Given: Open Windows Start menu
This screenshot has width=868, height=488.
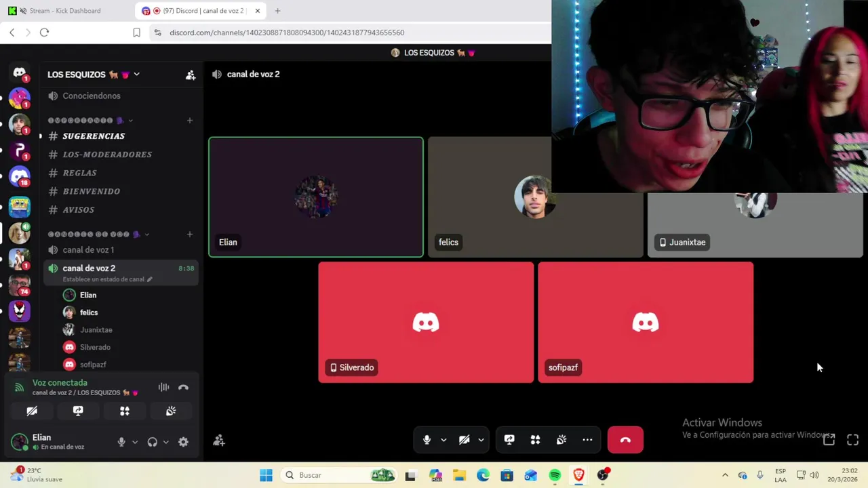Looking at the screenshot, I should (266, 475).
